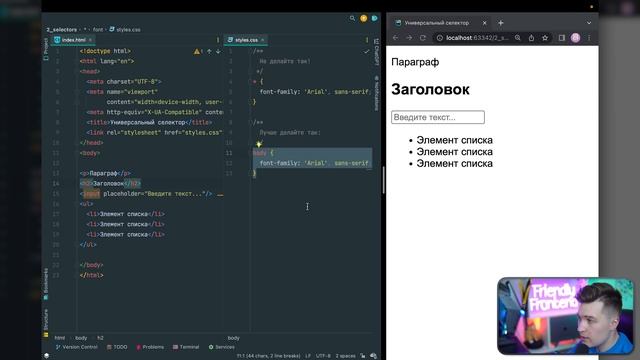Click 'body' breadcrumb under styles.css editor
The image size is (640, 360).
click(x=233, y=338)
